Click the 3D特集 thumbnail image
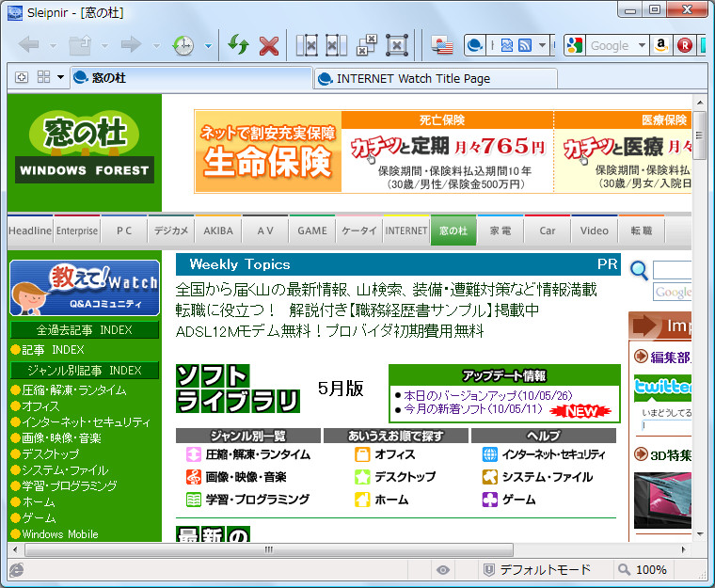 662,501
